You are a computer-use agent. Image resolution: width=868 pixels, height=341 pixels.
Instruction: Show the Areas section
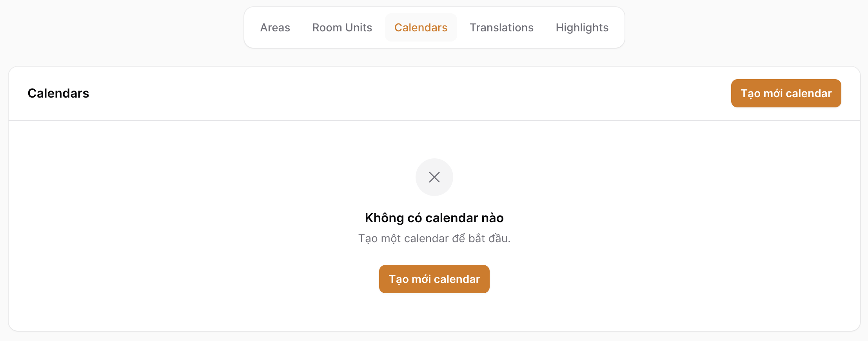tap(275, 27)
